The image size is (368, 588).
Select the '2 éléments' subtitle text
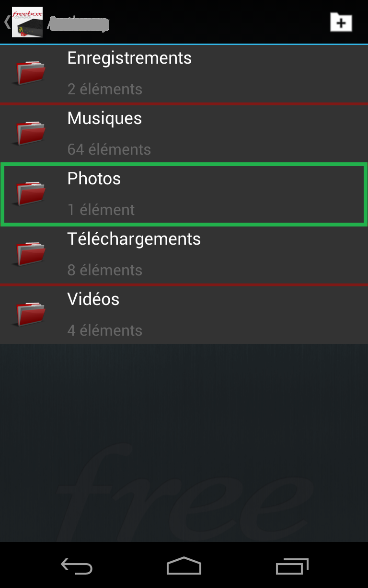(105, 89)
